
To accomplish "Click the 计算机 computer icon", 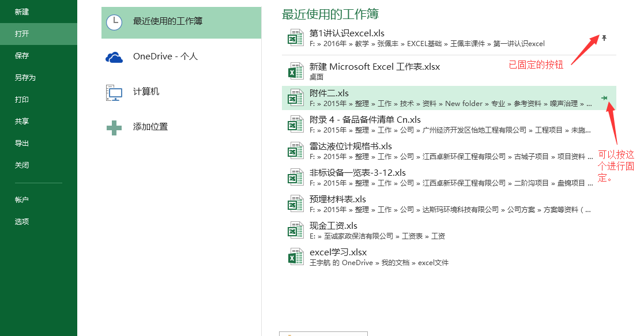I will (x=114, y=92).
